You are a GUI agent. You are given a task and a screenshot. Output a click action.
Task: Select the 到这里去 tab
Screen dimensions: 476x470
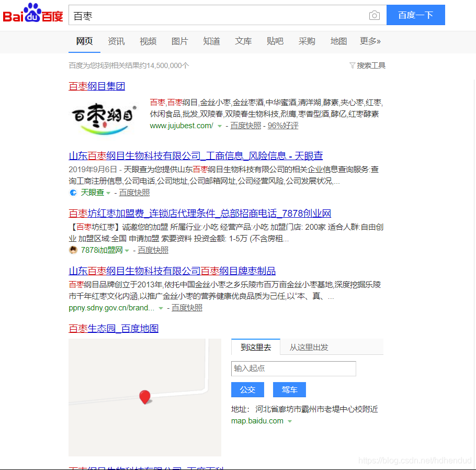tap(256, 347)
